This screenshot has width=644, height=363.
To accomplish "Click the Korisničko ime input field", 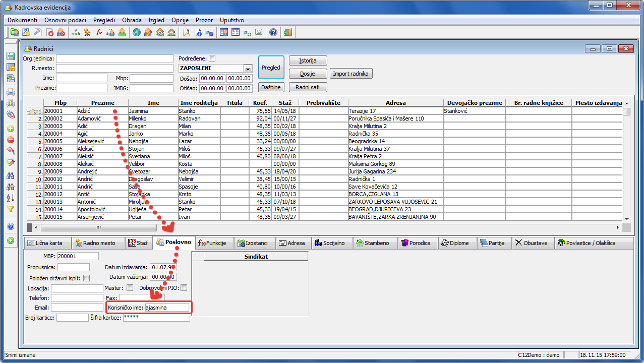I will tap(166, 307).
